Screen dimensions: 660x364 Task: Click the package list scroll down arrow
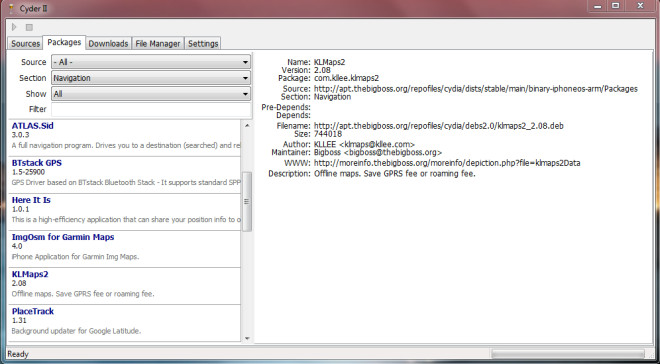coord(247,338)
